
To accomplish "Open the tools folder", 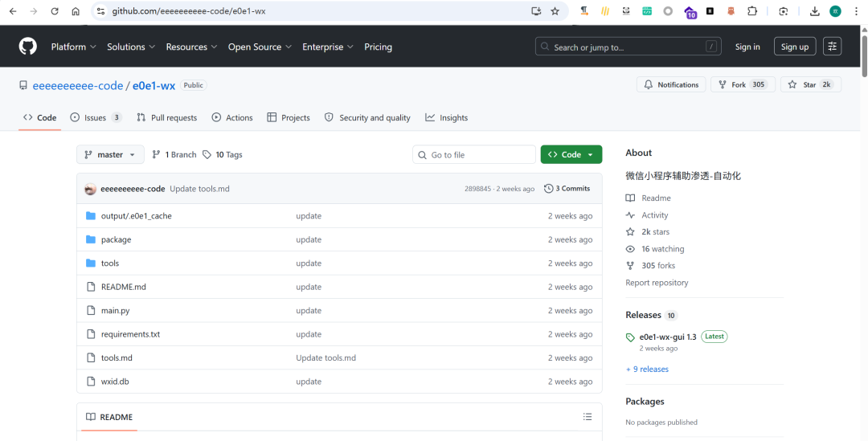I will (x=109, y=263).
